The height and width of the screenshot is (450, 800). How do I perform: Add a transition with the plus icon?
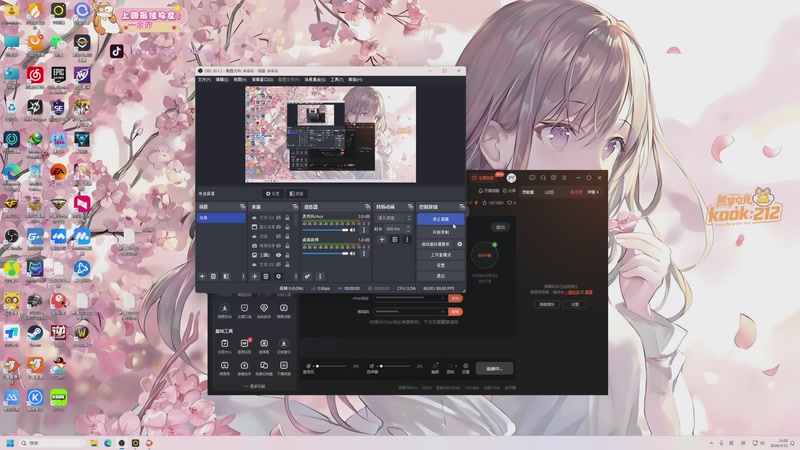click(x=382, y=239)
